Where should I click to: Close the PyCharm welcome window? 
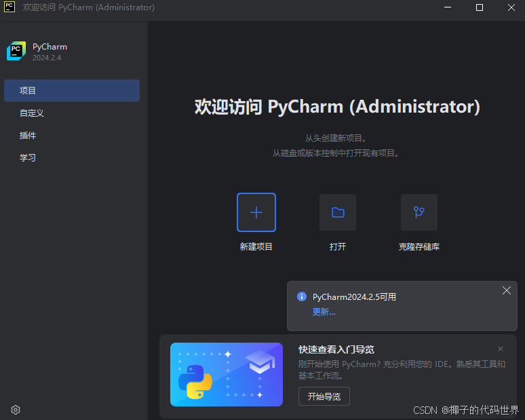[x=511, y=7]
